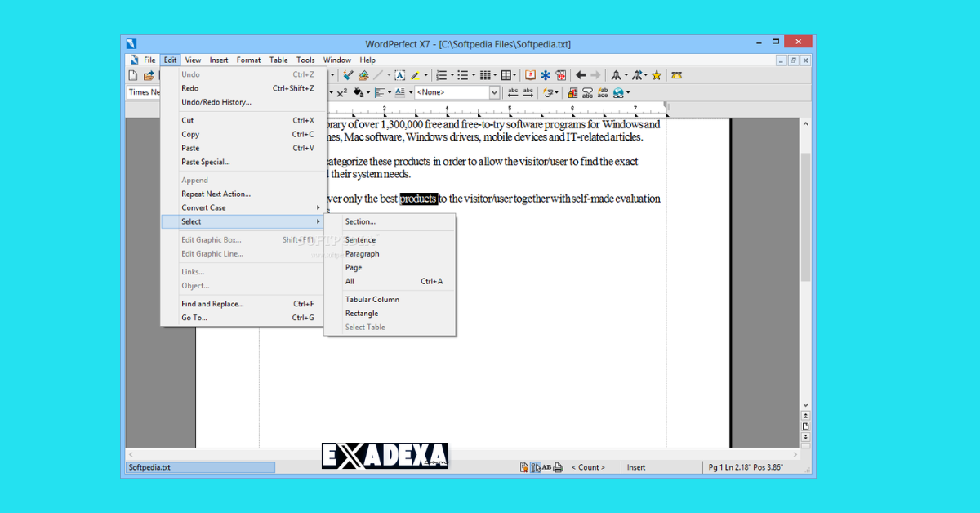Click the superscript x² icon
980x513 pixels.
coord(341,91)
